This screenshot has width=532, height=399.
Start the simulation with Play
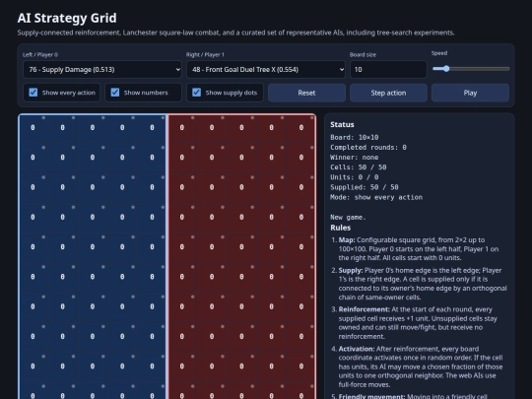(470, 93)
